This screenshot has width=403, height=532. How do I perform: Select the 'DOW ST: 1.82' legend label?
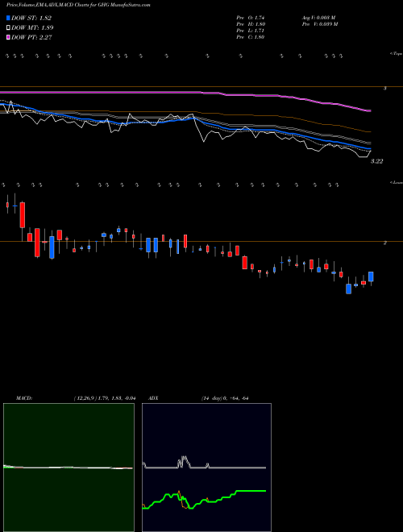pyautogui.click(x=31, y=18)
